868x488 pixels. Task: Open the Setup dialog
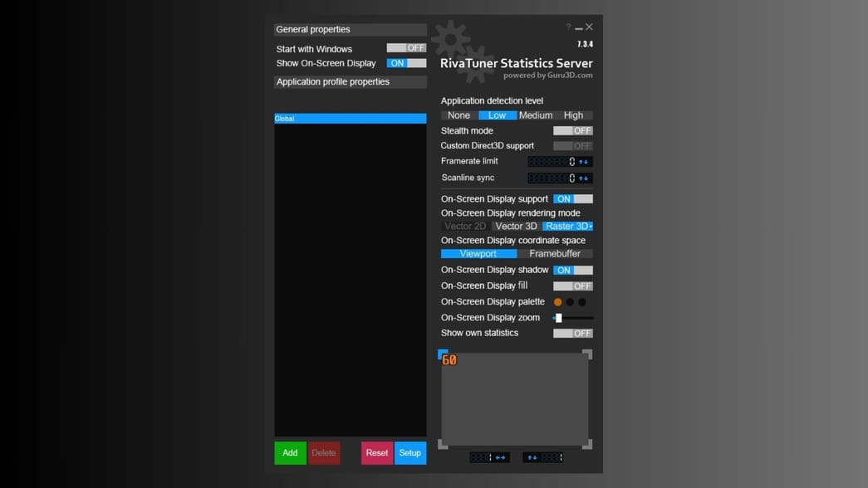[409, 453]
